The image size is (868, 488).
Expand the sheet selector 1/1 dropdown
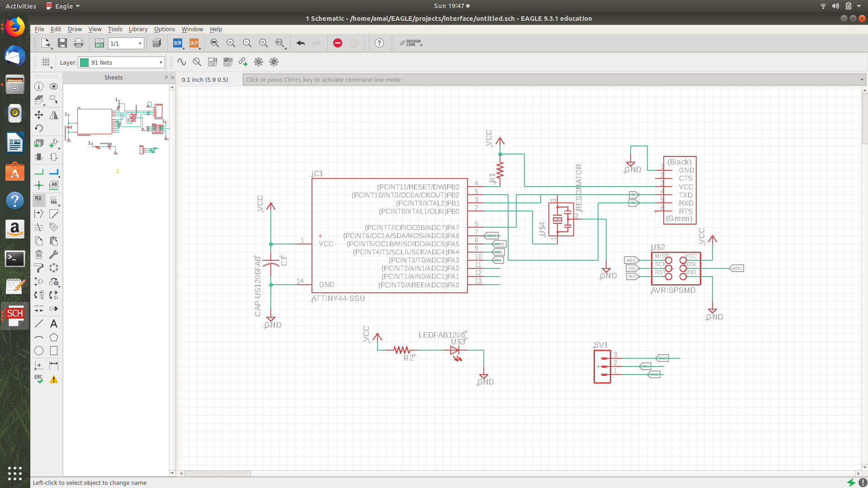(140, 43)
